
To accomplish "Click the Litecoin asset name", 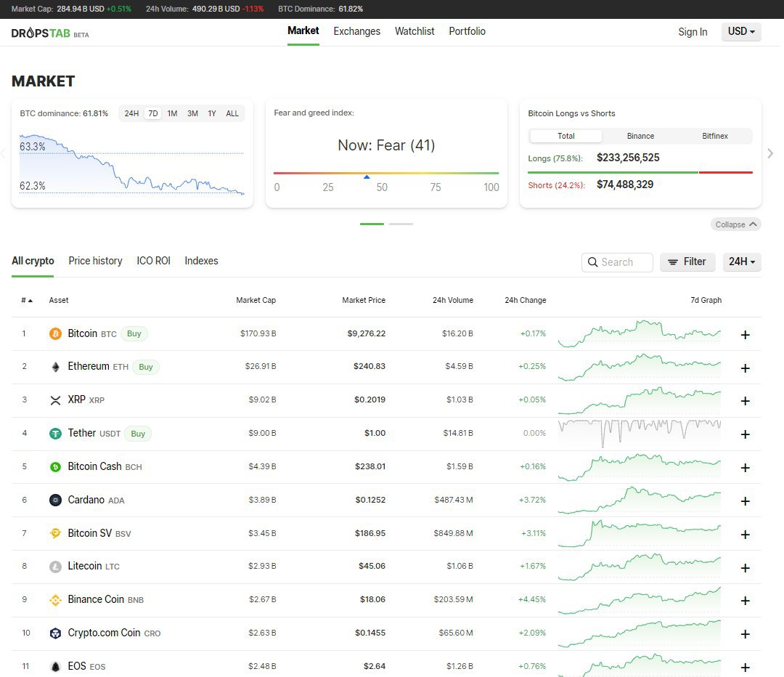I will 84,566.
